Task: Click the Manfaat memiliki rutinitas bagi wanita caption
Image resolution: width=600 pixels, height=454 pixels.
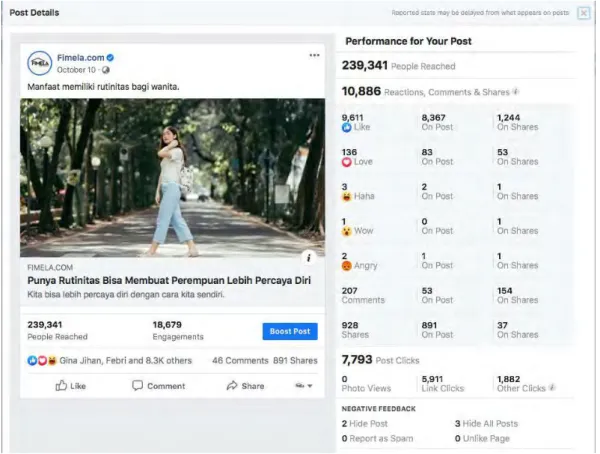Action: click(103, 87)
